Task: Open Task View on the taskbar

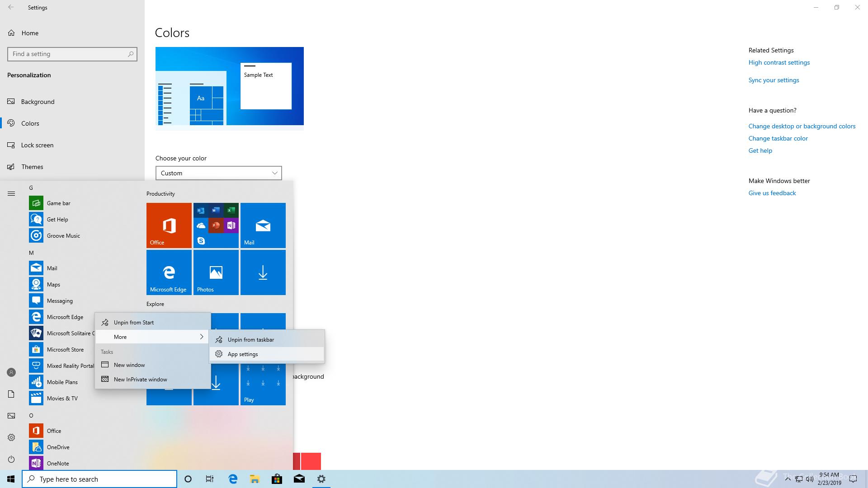Action: point(210,479)
